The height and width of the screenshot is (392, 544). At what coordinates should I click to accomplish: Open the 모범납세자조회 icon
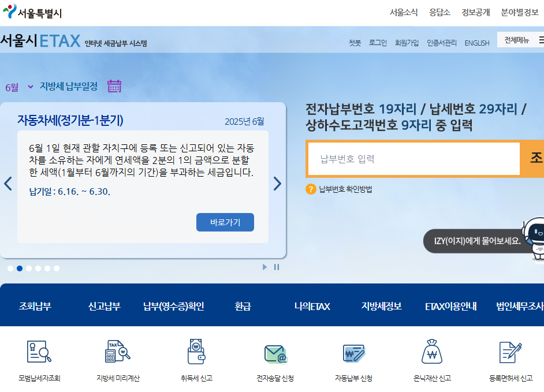pyautogui.click(x=39, y=352)
